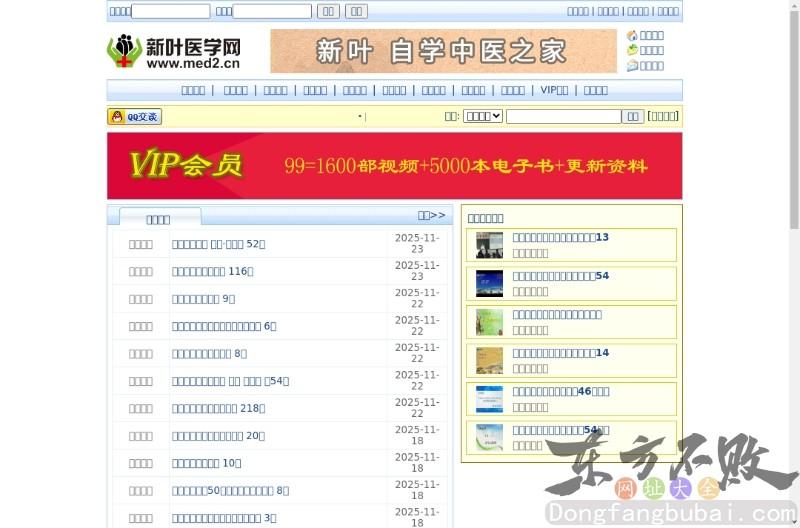Click the 新叶 自学中医之家 header banner

pos(443,51)
